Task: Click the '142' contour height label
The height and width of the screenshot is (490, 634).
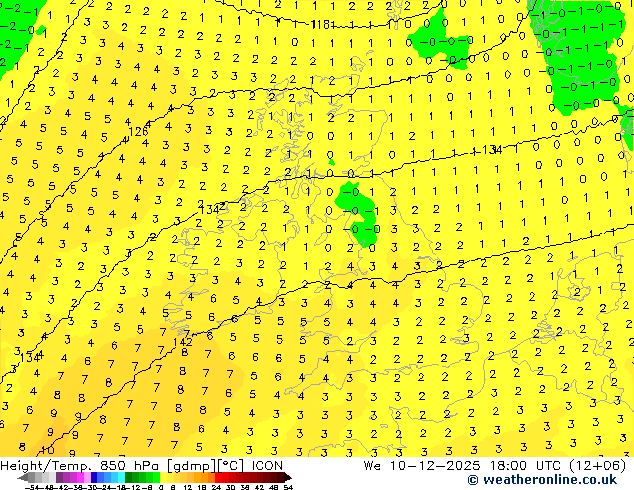Action: point(183,342)
